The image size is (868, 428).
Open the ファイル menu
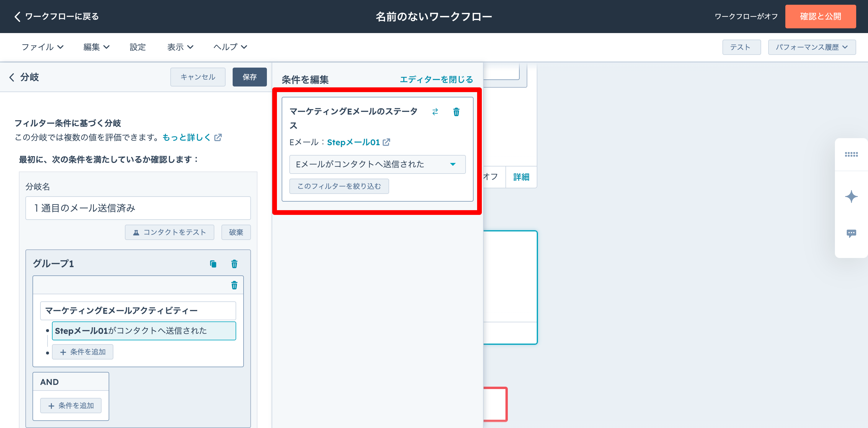43,47
